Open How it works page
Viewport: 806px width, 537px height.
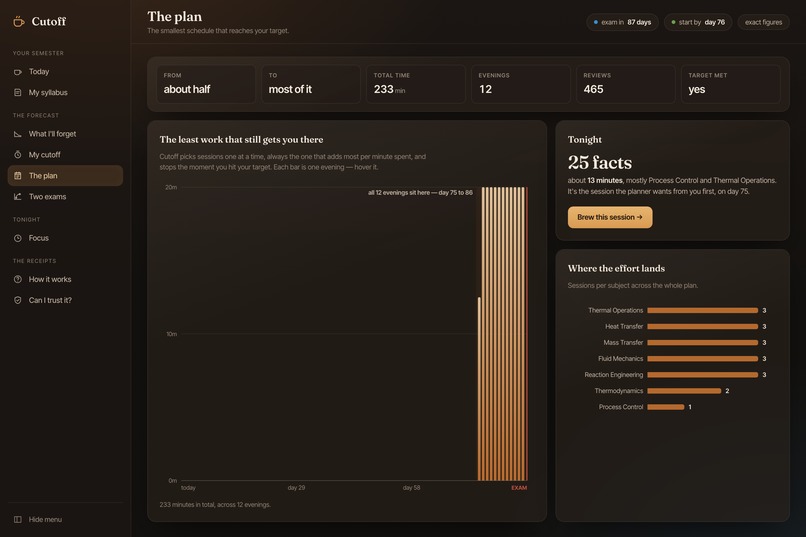(x=65, y=280)
